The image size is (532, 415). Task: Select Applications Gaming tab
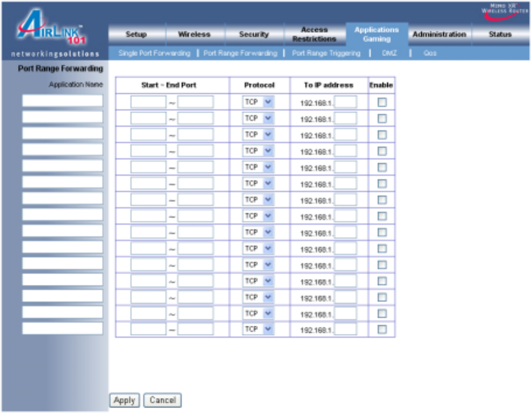pos(377,34)
